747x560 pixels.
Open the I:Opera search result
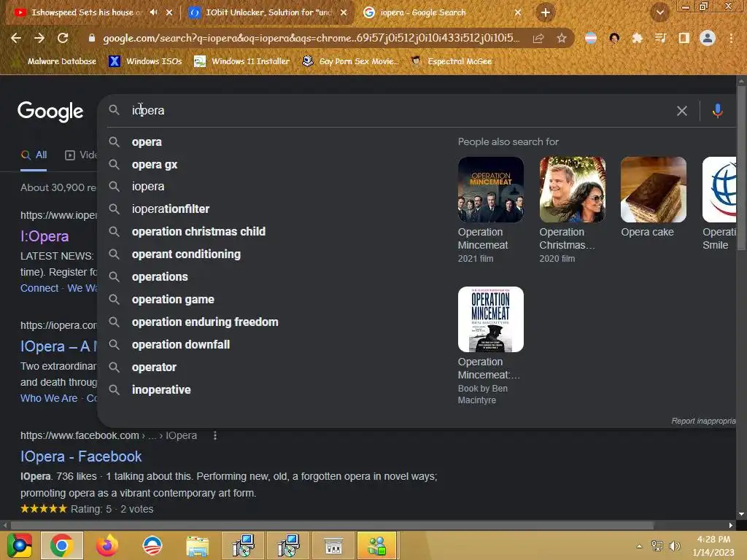(x=44, y=236)
